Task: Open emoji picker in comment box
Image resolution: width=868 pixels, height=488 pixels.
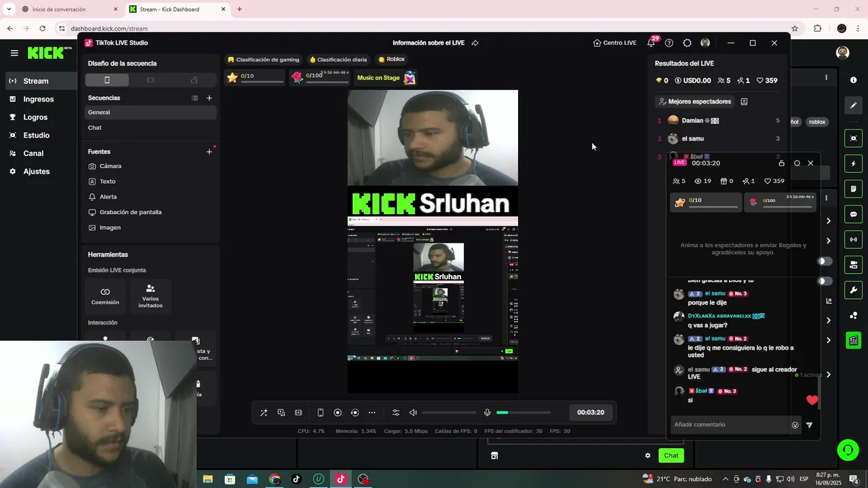Action: (x=795, y=426)
